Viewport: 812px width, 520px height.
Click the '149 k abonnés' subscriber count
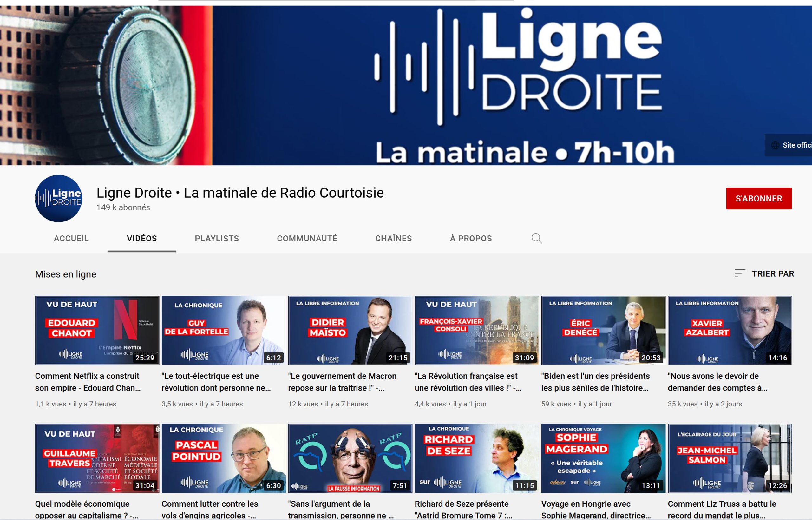pyautogui.click(x=123, y=207)
